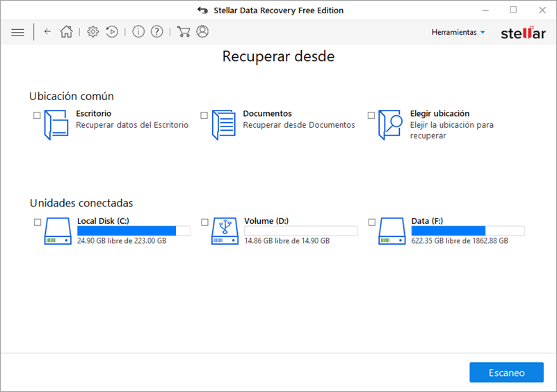Expand the Herramientas dropdown

pyautogui.click(x=458, y=32)
